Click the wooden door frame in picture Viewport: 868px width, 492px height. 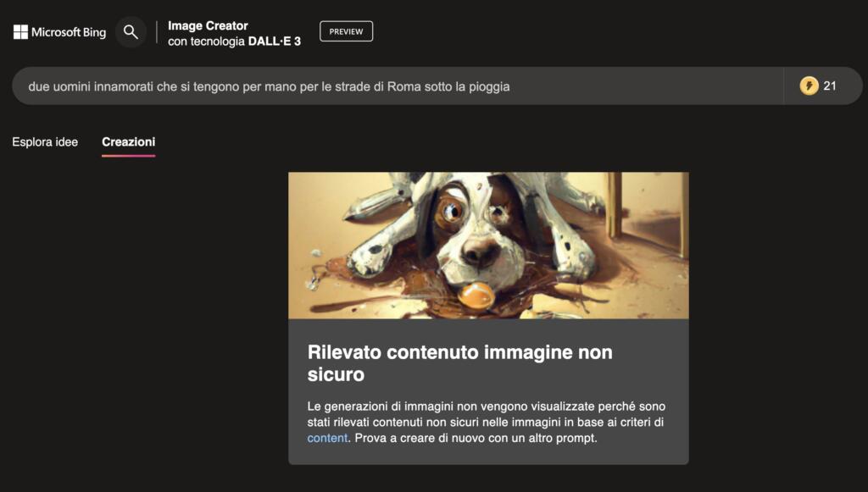[x=615, y=205]
